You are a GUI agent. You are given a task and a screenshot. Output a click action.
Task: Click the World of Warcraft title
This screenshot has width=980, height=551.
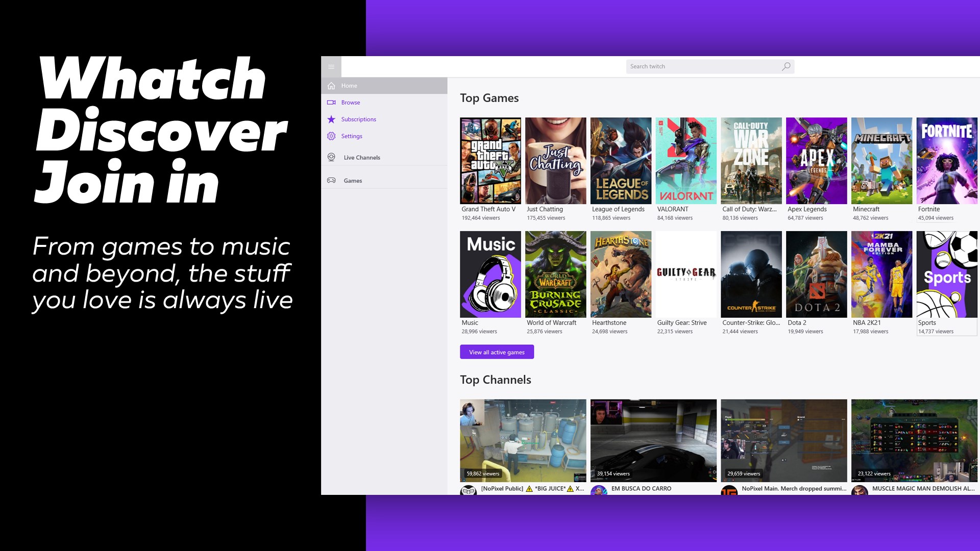coord(551,323)
